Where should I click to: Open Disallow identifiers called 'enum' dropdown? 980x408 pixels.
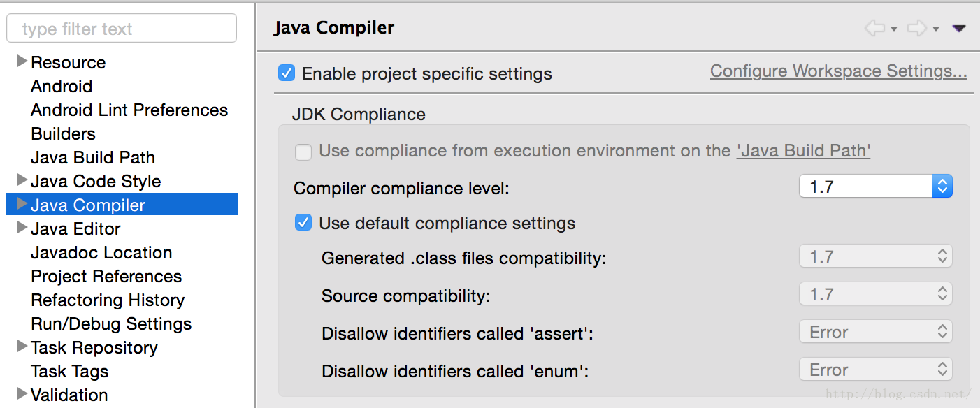[x=876, y=370]
